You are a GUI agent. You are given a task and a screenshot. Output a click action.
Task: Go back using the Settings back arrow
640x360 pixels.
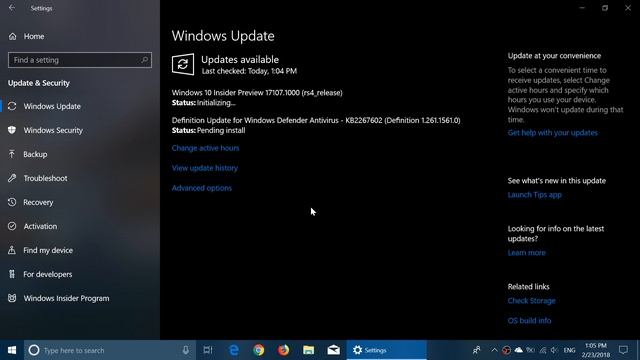[12, 8]
